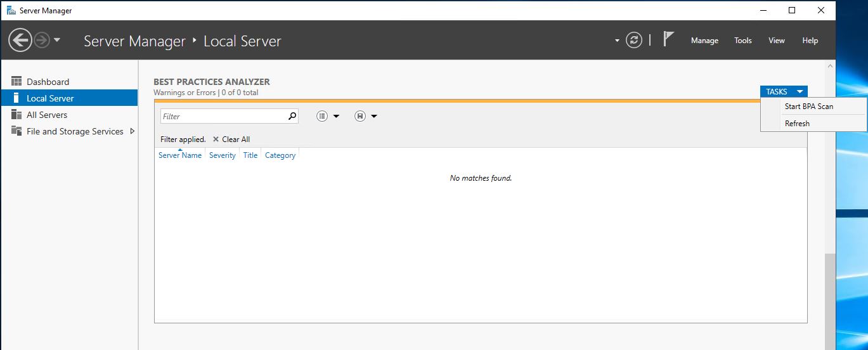Click the scrollbar up arrow
The width and height of the screenshot is (868, 350).
[x=830, y=65]
